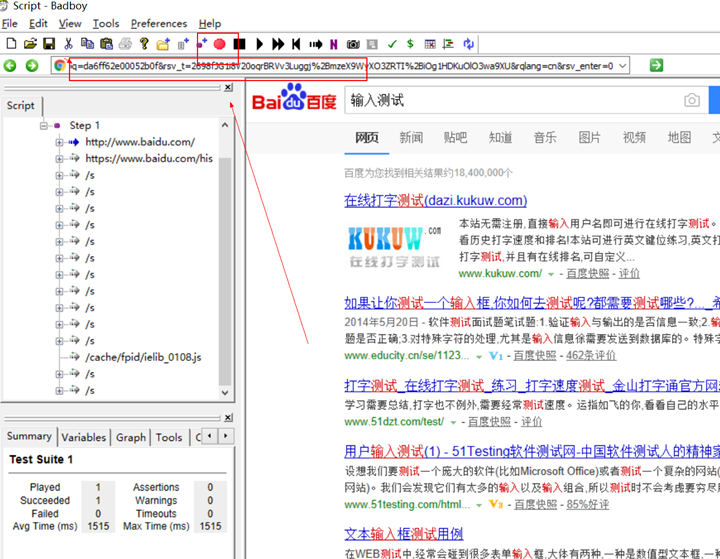Open the Preferences menu
The width and height of the screenshot is (720, 559).
[x=159, y=23]
